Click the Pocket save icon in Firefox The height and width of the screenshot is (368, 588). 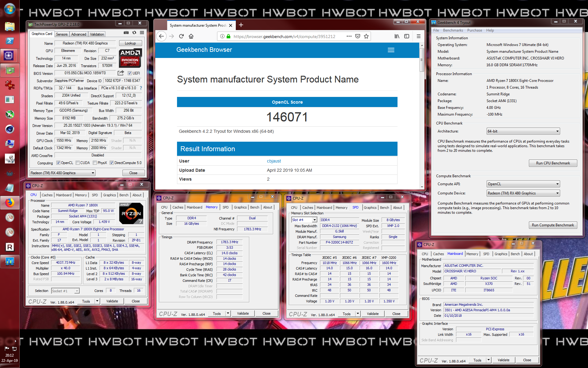click(357, 36)
